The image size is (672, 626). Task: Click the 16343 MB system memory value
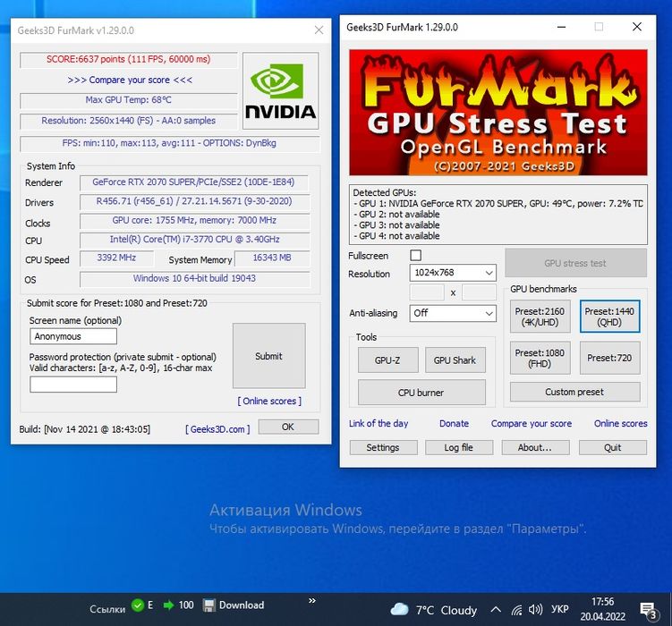click(272, 258)
